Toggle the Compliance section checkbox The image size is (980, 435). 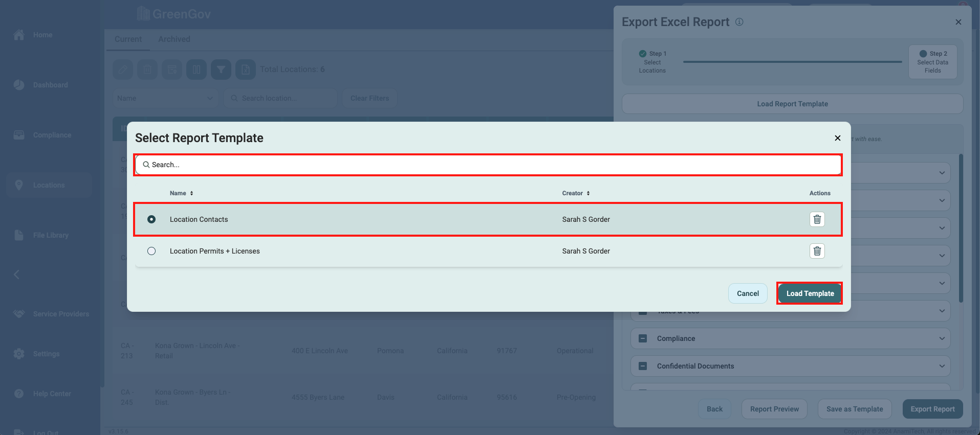pyautogui.click(x=643, y=338)
